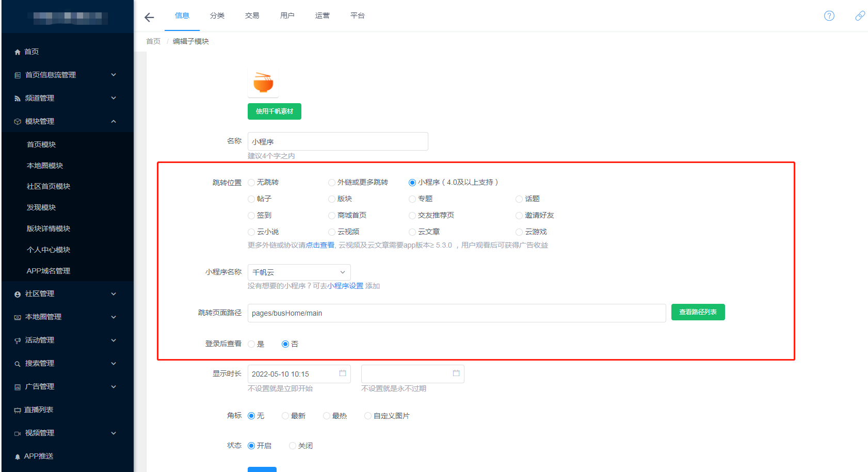Switch to 分类 top tab
This screenshot has width=868, height=472.
point(217,15)
